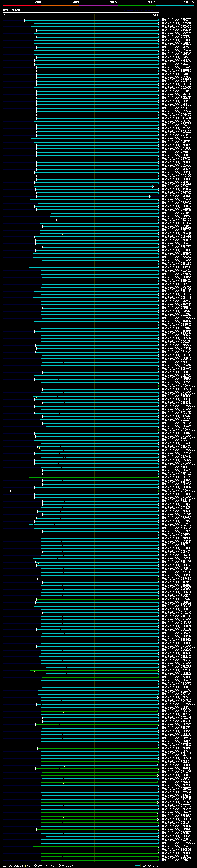
Task: Click the red 20% identity color segment
Action: [22, 6]
